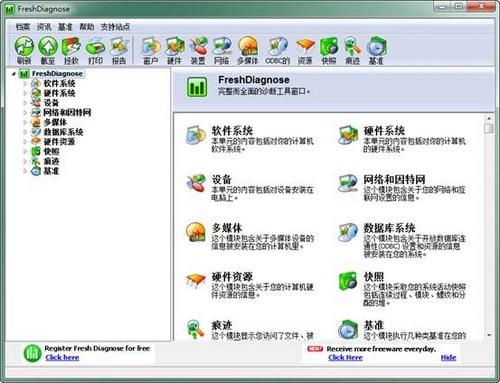Open the 基准 benchmark toolbar icon
Viewport: 500px width, 383px height.
[x=376, y=46]
